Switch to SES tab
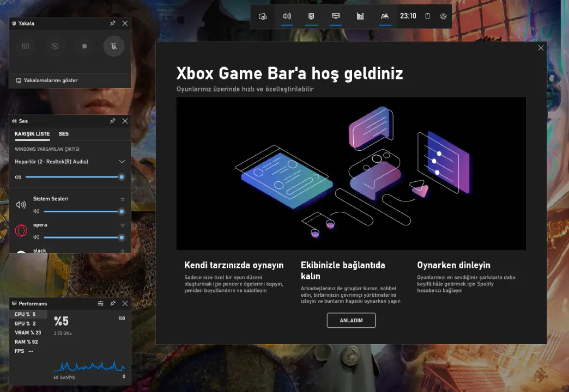The width and height of the screenshot is (569, 392). (64, 134)
